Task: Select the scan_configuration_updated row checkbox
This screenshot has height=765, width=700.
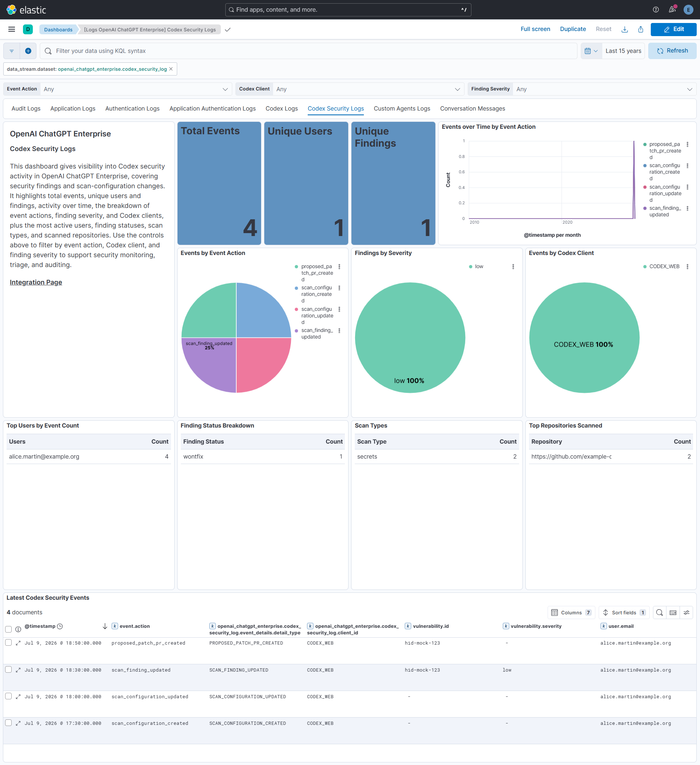Action: click(8, 696)
